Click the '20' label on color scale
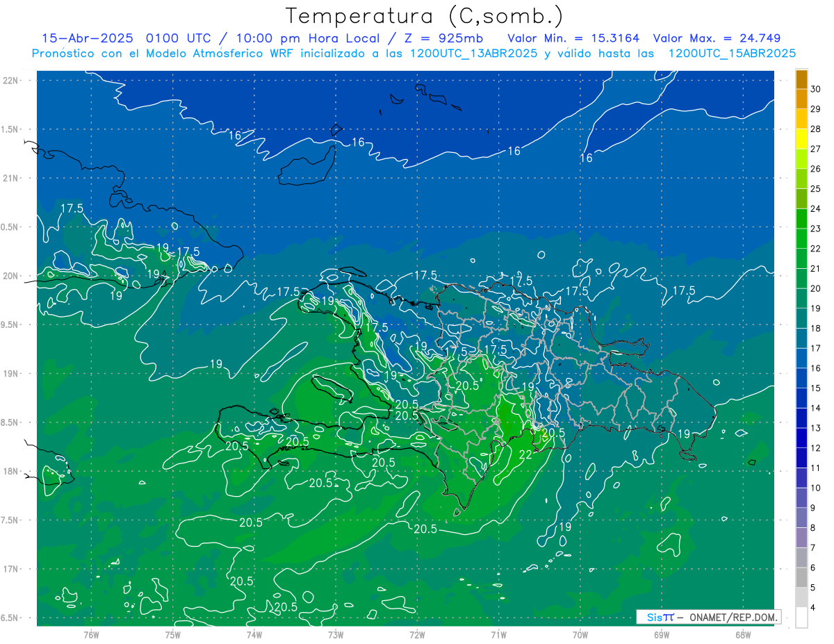834x644 pixels. [816, 288]
